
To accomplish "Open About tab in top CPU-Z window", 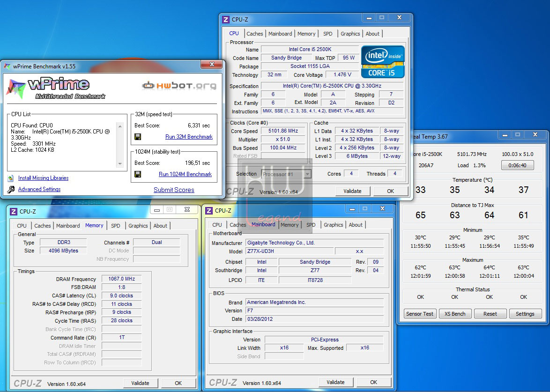I will [372, 34].
